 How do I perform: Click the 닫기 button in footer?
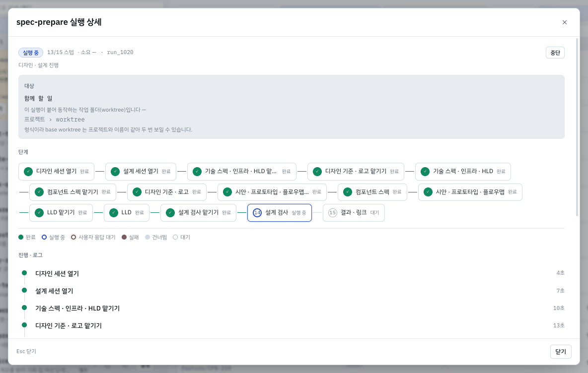tap(561, 352)
